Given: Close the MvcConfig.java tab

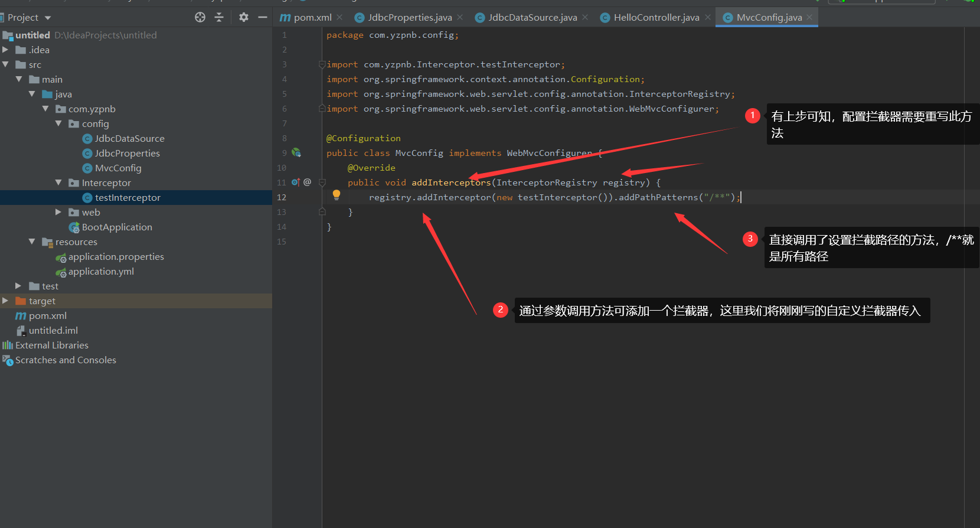Looking at the screenshot, I should (809, 17).
